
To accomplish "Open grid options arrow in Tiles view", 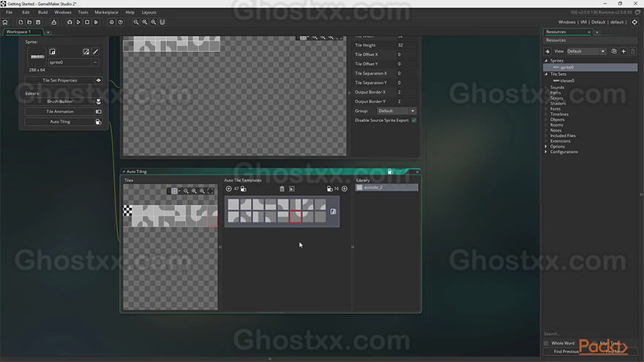I will click(x=179, y=191).
